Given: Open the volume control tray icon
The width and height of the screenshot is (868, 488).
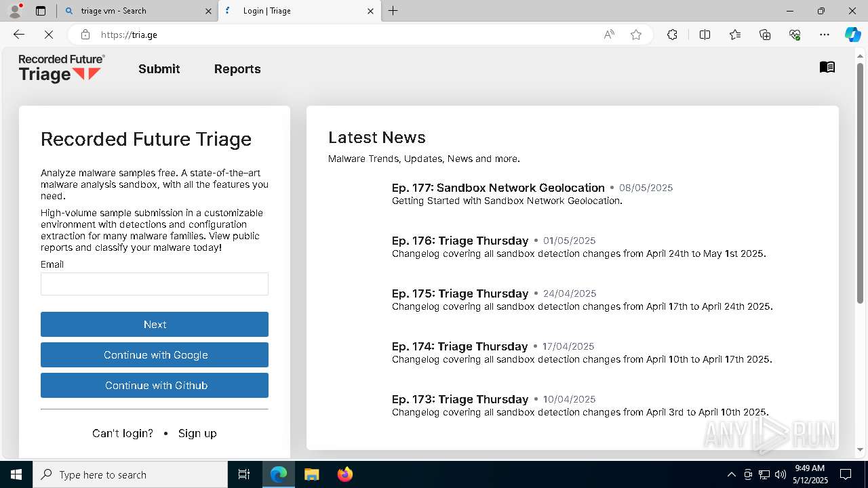Looking at the screenshot, I should 781,474.
